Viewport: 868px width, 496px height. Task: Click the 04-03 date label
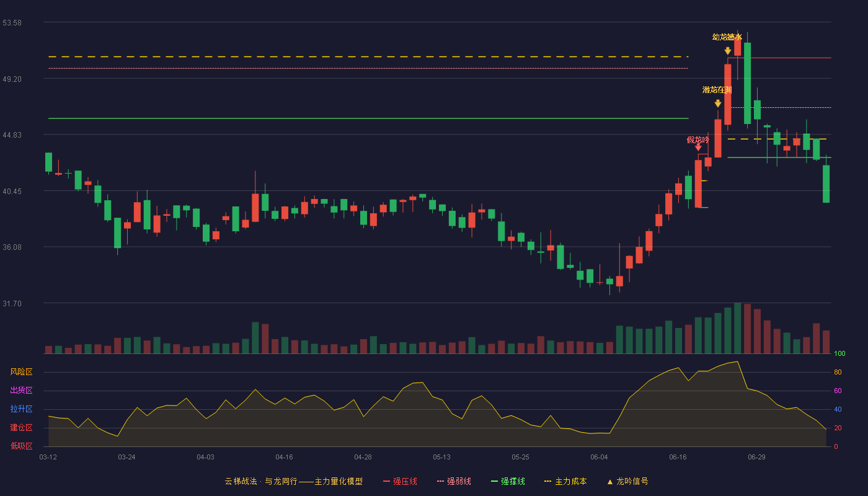coord(205,457)
